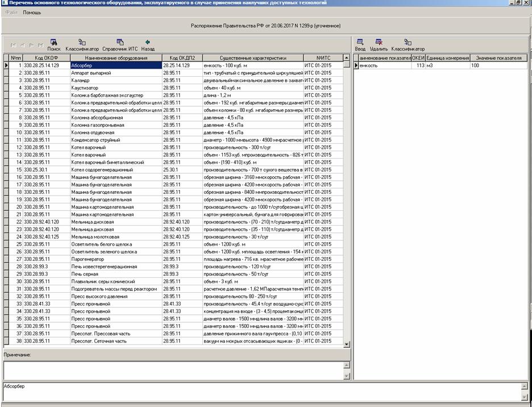
Task: Open Классификатор in the right panel toolbar
Action: pyautogui.click(x=408, y=44)
